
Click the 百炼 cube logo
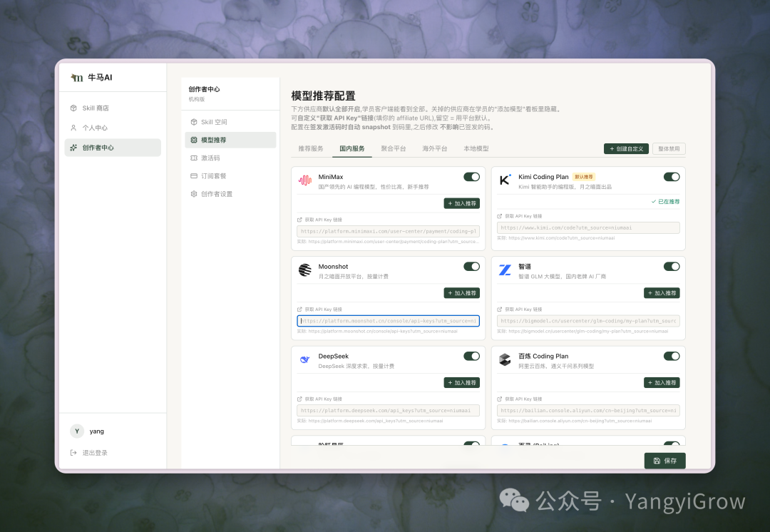pos(505,359)
